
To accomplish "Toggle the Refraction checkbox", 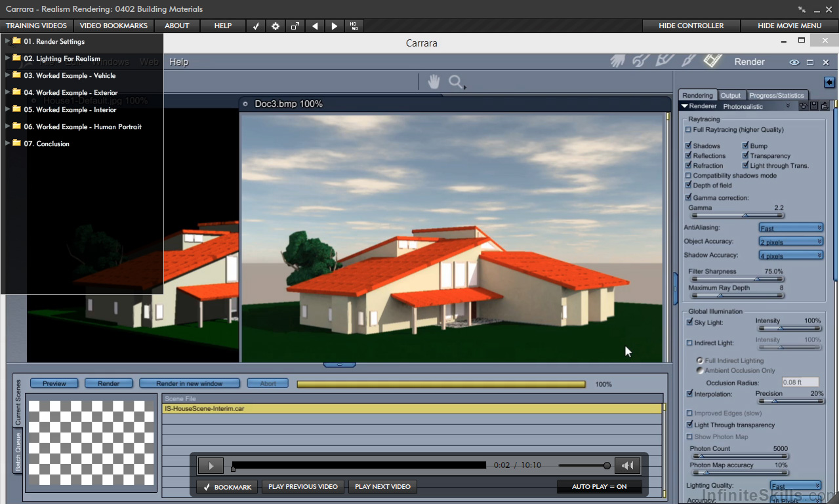I will [x=688, y=165].
